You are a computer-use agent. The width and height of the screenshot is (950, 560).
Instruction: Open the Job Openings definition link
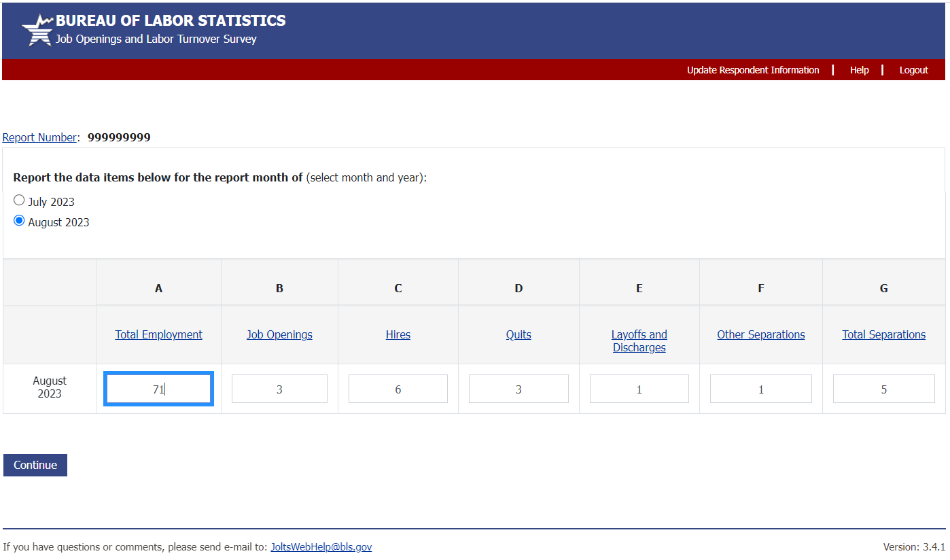(279, 334)
